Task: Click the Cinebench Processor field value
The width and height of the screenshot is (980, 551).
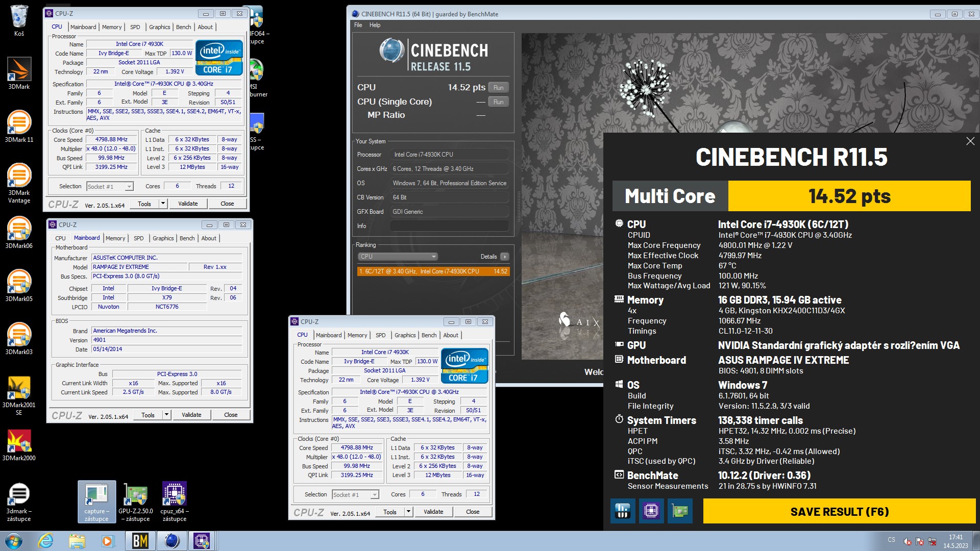Action: coord(450,154)
